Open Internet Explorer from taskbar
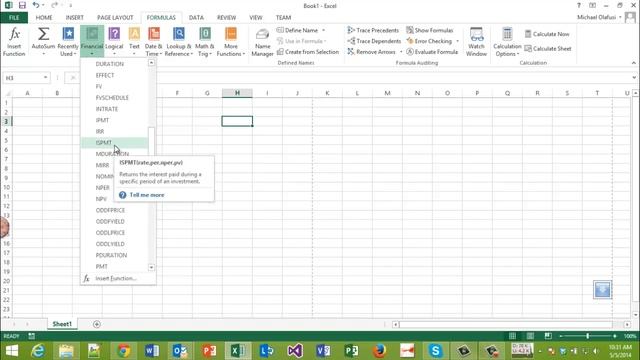The image size is (640, 360). 38,351
